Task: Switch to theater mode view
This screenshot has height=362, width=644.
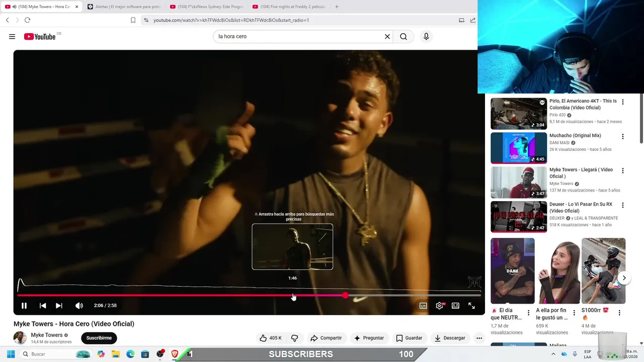Action: [x=455, y=306]
